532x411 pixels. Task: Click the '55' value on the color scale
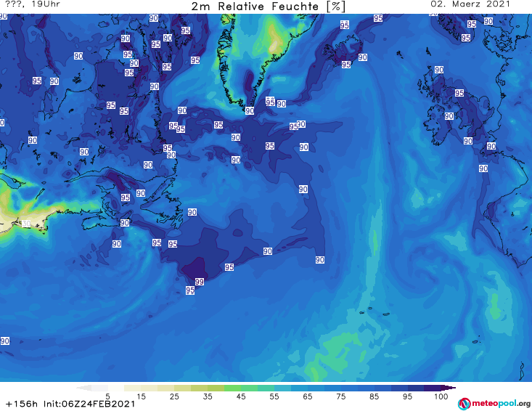click(274, 396)
